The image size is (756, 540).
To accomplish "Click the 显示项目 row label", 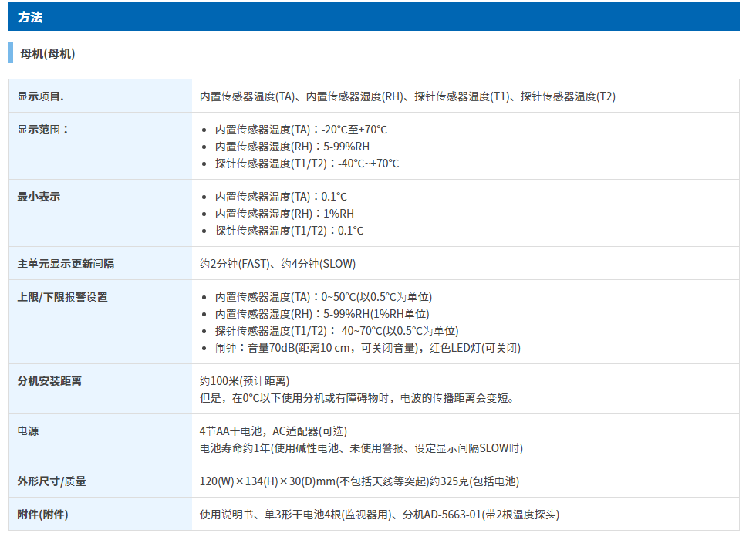I will (x=41, y=96).
